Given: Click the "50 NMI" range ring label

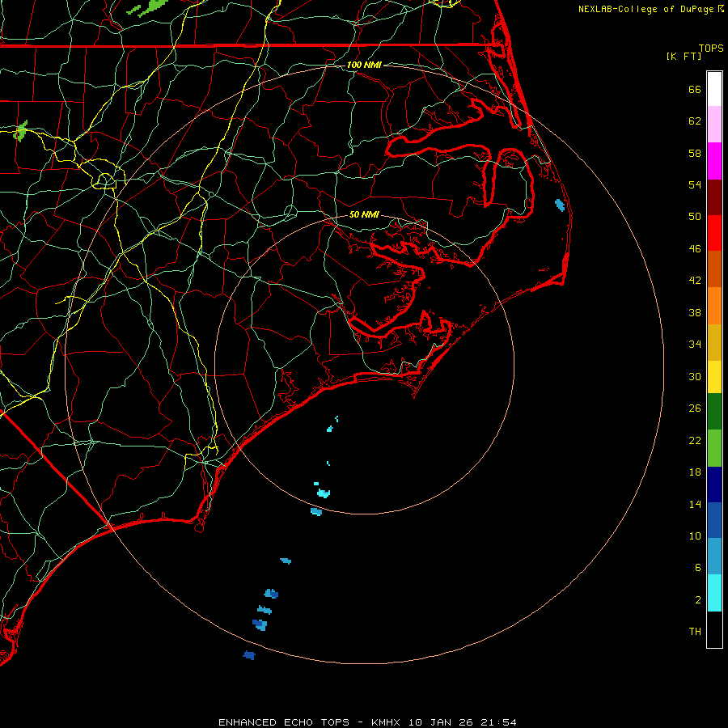Looking at the screenshot, I should click(364, 214).
